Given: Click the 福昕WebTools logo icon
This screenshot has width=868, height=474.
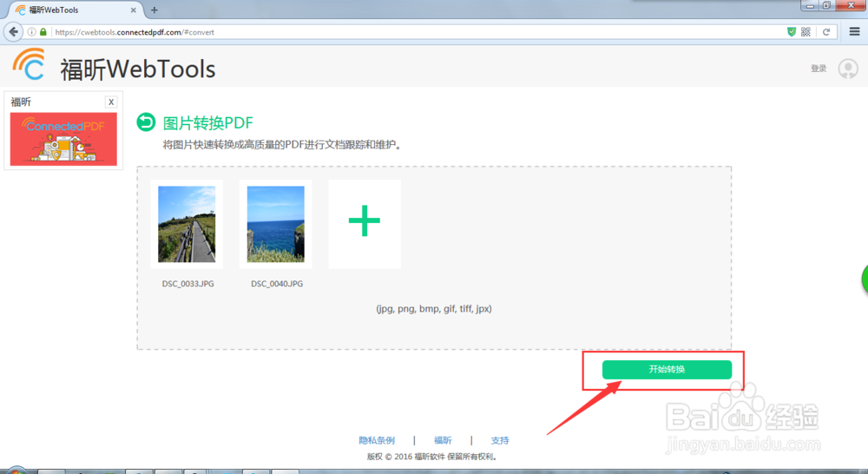Looking at the screenshot, I should point(29,65).
